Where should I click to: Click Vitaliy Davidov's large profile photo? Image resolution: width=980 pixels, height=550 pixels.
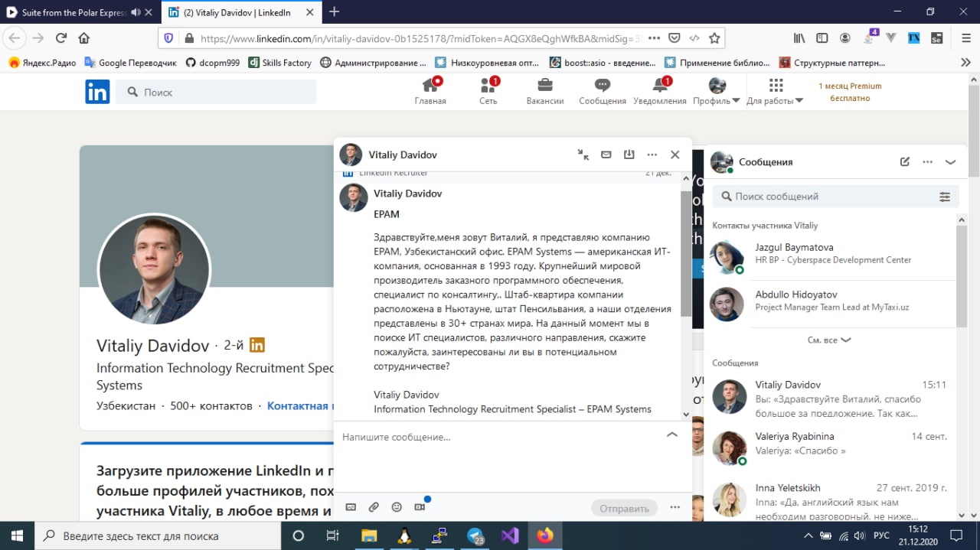point(154,269)
